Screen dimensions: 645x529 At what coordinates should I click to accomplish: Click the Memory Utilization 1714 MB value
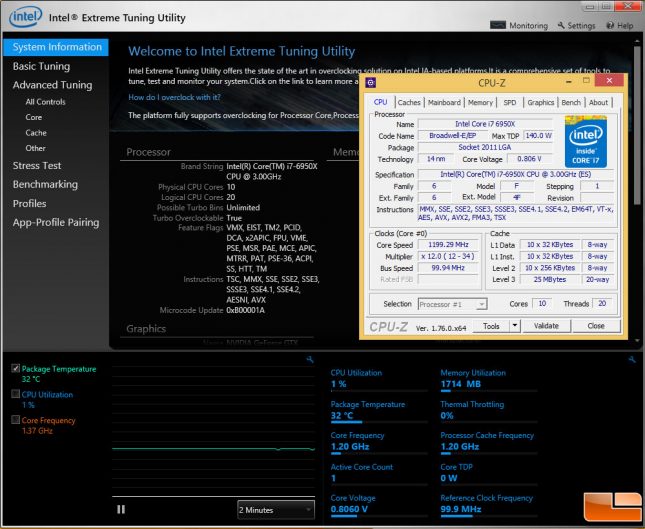click(x=461, y=384)
